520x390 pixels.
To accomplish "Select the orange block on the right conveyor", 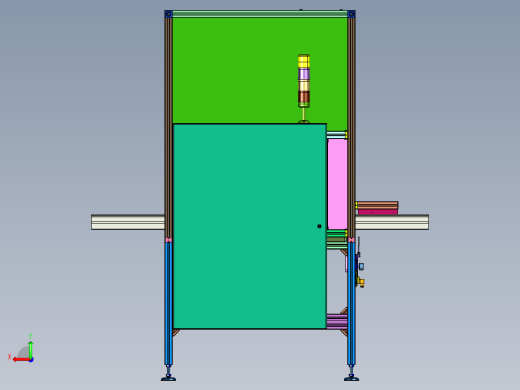I will 377,205.
